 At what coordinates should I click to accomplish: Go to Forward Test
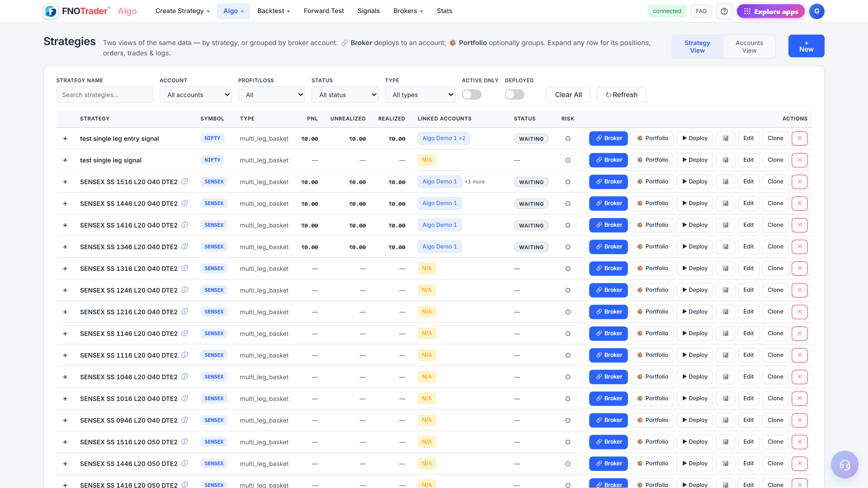coord(324,11)
